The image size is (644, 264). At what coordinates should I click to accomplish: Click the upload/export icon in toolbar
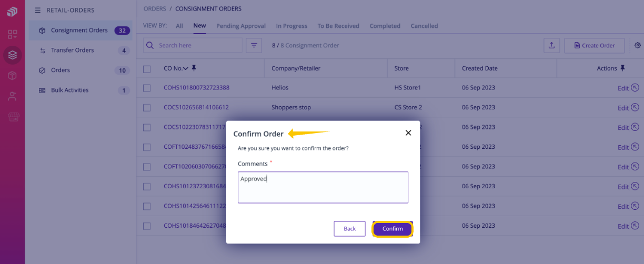(x=551, y=45)
